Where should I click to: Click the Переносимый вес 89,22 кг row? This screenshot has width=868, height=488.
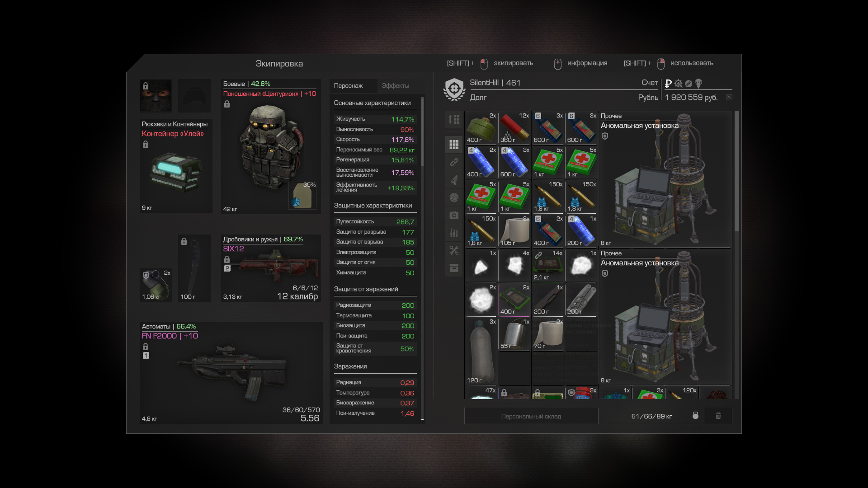click(375, 150)
